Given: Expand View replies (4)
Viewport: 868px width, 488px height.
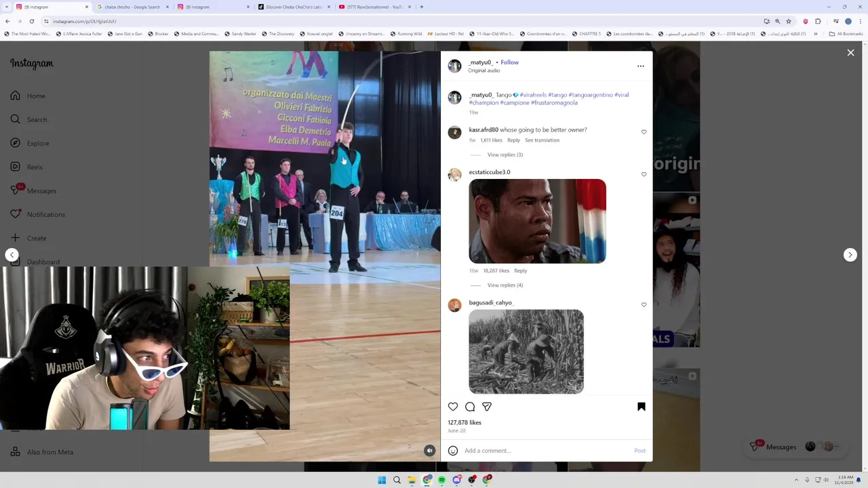Looking at the screenshot, I should [505, 285].
